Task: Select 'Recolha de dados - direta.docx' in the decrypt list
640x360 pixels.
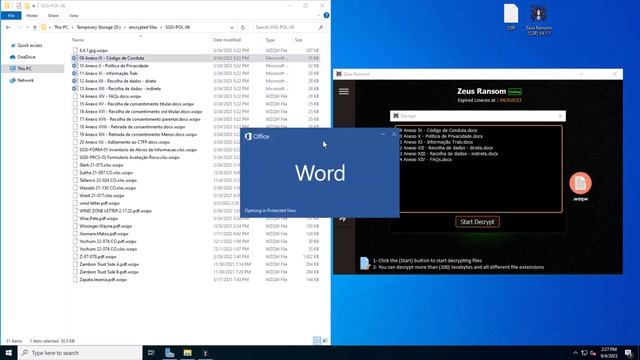Action: pos(447,148)
